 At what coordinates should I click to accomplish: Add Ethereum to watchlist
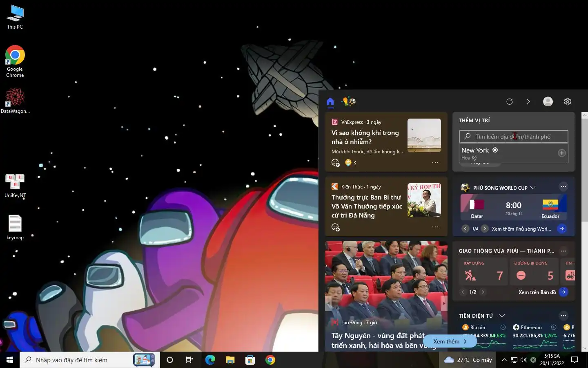(554, 327)
